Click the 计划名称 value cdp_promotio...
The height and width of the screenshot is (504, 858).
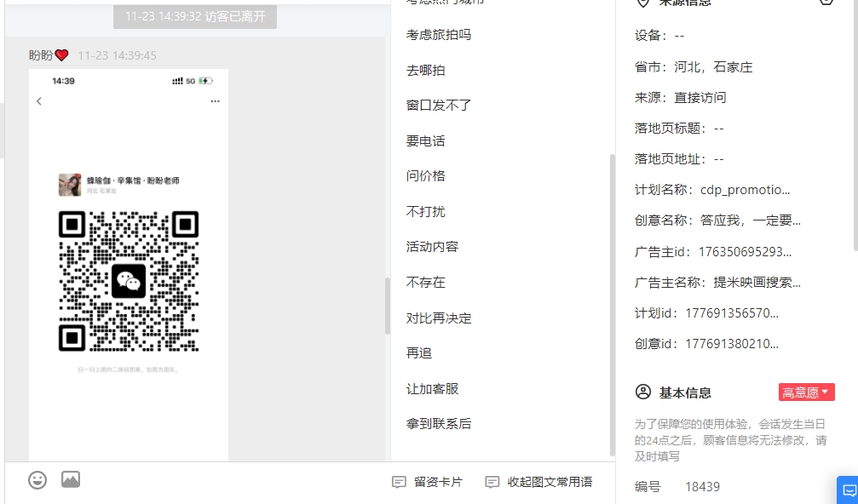pos(746,190)
